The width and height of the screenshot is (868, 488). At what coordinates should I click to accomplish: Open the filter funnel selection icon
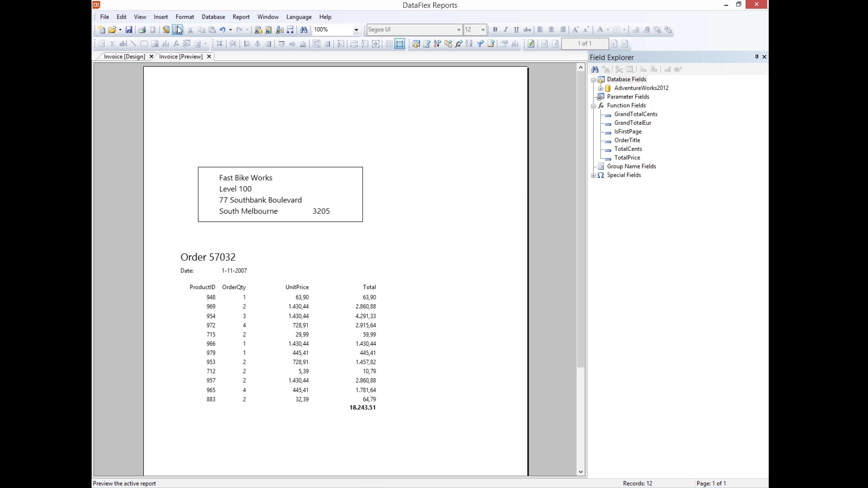pos(480,44)
